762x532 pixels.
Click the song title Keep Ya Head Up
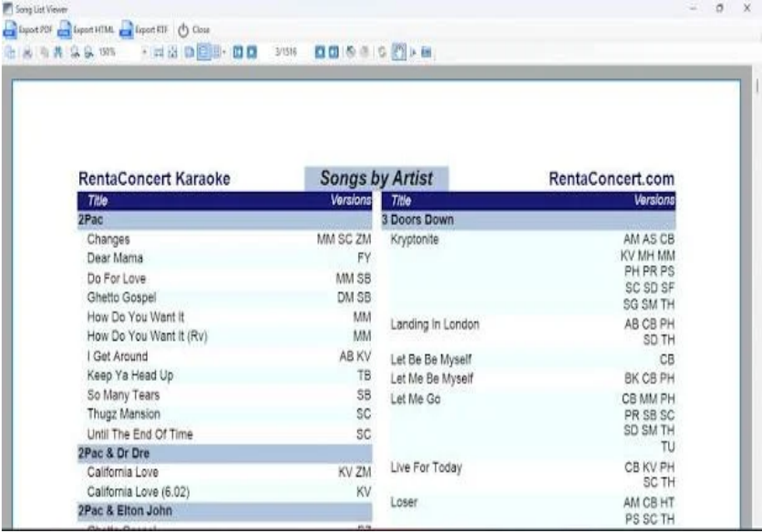(x=129, y=375)
